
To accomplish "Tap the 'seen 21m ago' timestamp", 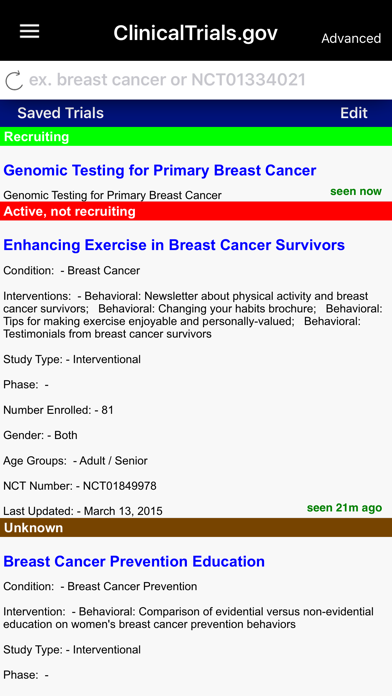I will coord(344,508).
